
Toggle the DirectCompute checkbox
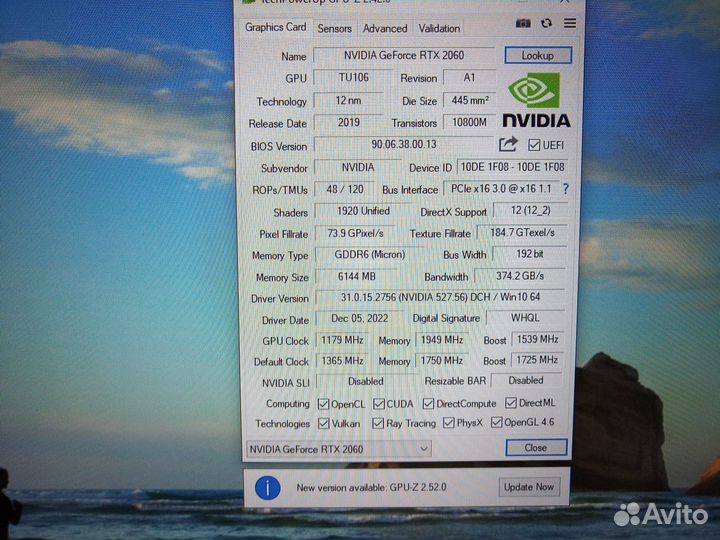(428, 404)
